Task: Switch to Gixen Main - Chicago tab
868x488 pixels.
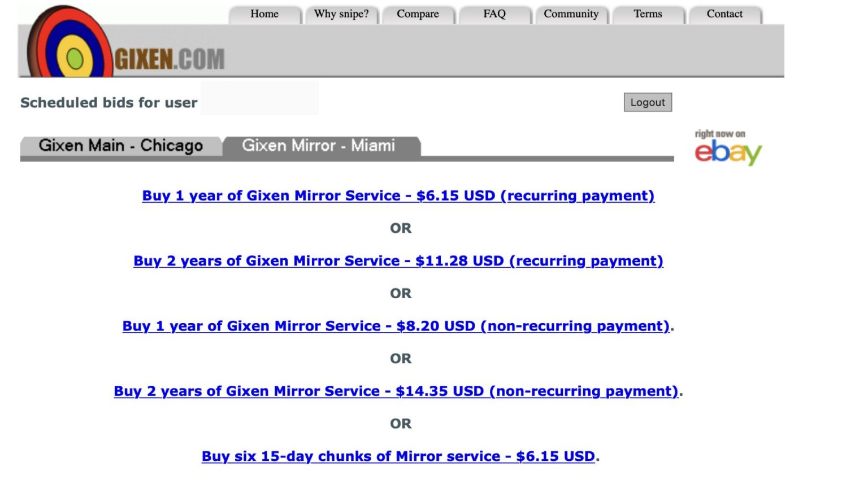Action: click(120, 146)
